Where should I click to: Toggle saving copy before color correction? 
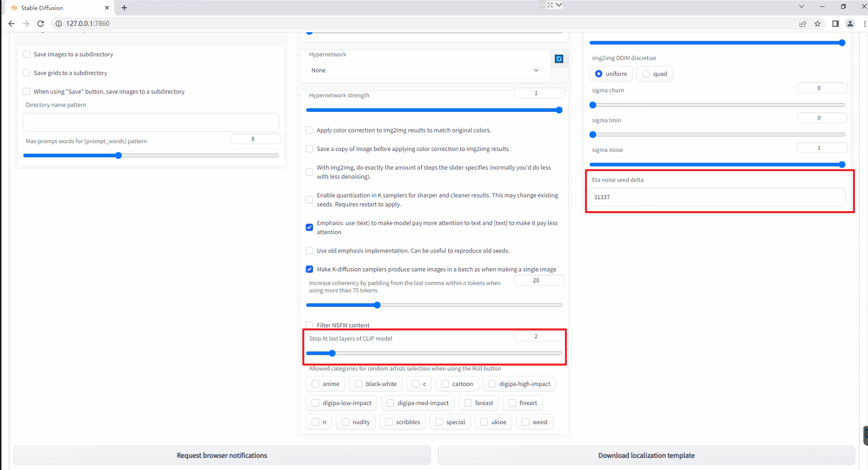coord(310,149)
